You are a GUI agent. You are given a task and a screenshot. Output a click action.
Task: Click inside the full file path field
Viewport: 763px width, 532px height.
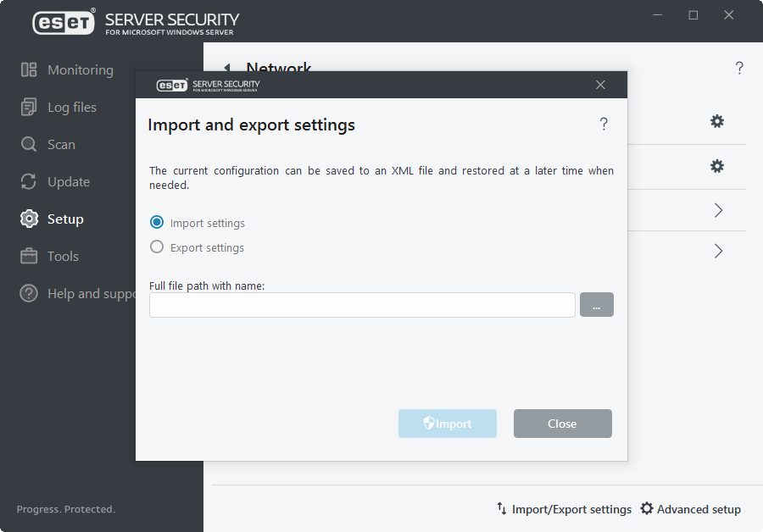pyautogui.click(x=362, y=305)
